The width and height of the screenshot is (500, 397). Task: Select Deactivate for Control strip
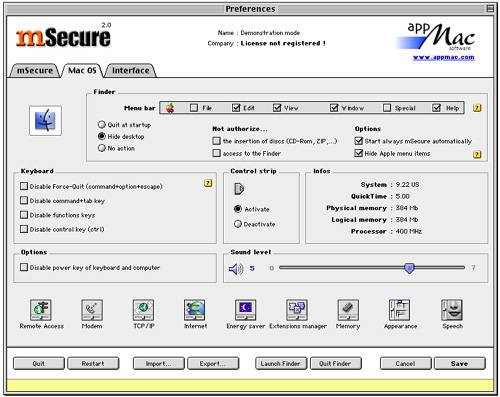pos(238,224)
